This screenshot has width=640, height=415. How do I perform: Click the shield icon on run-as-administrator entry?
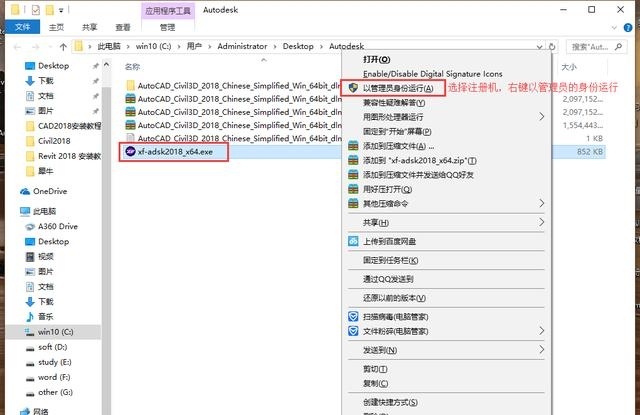pyautogui.click(x=353, y=88)
